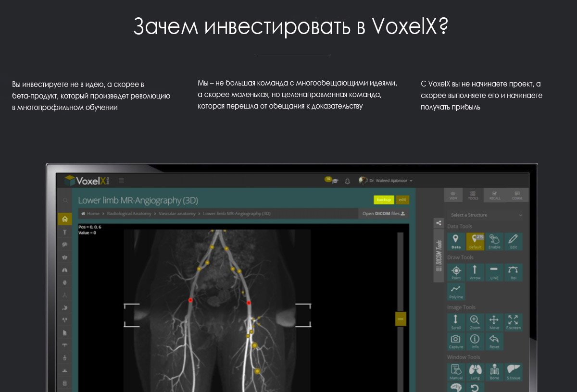Viewport: 577px width, 392px height.
Task: Click the search icon in left sidebar
Action: coord(64,200)
